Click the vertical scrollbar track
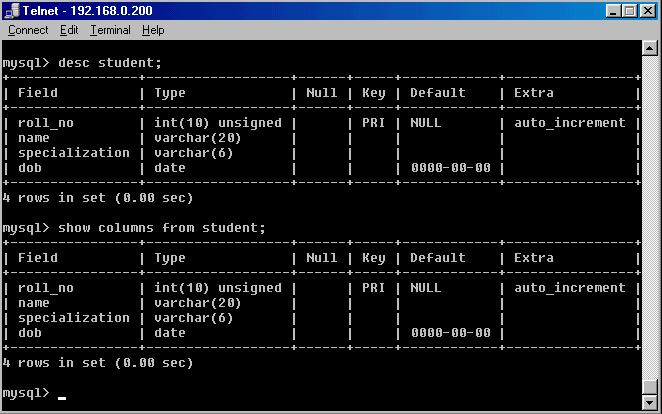 tap(649, 217)
